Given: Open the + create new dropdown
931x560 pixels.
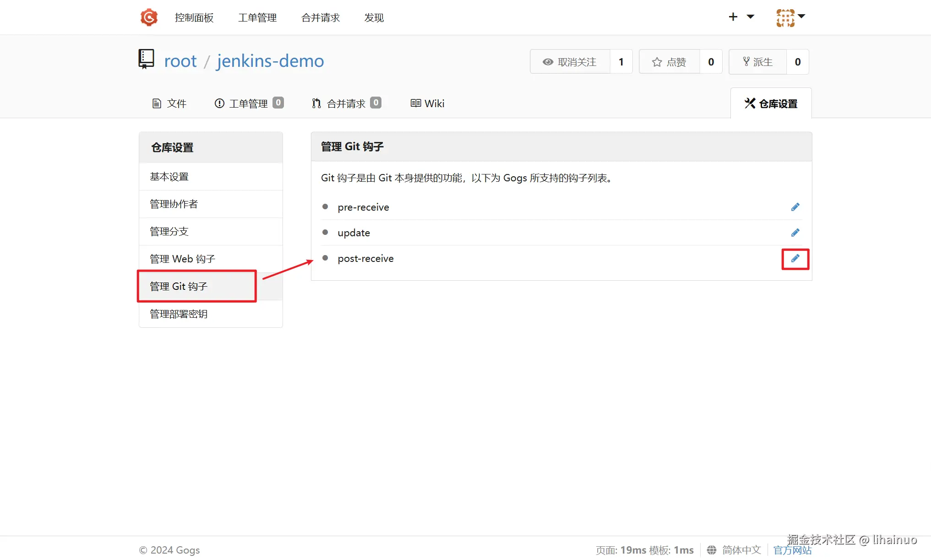Looking at the screenshot, I should 733,16.
